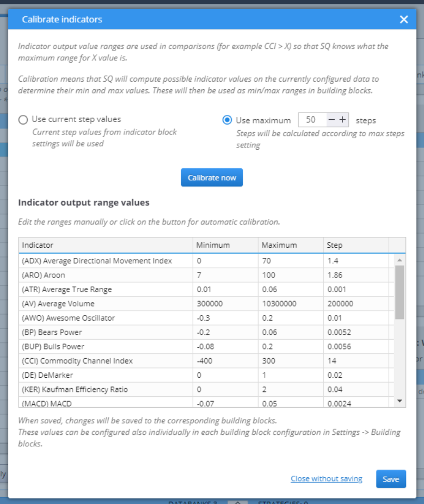Edit DeMarker step value 0.02

tap(356, 375)
